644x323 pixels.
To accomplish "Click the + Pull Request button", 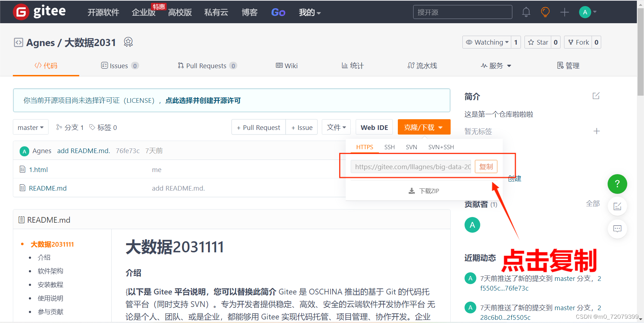I will click(x=259, y=127).
